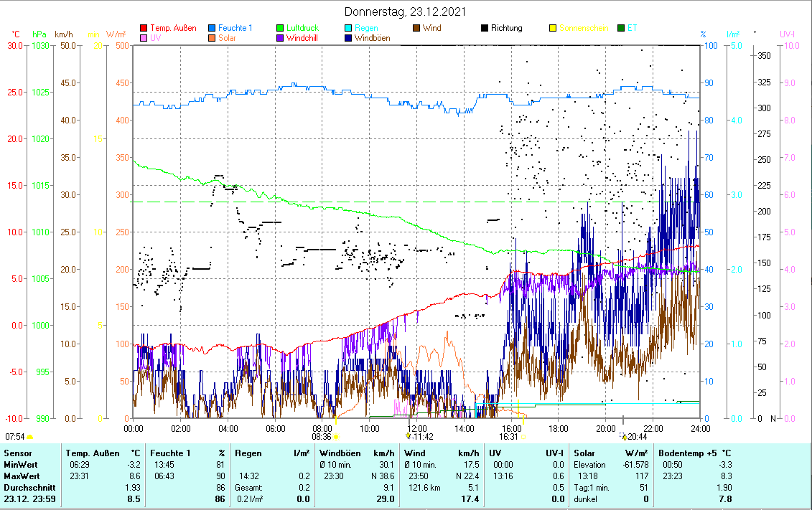Click the ET legend label
Viewport: 812px width, 510px height.
(x=632, y=29)
